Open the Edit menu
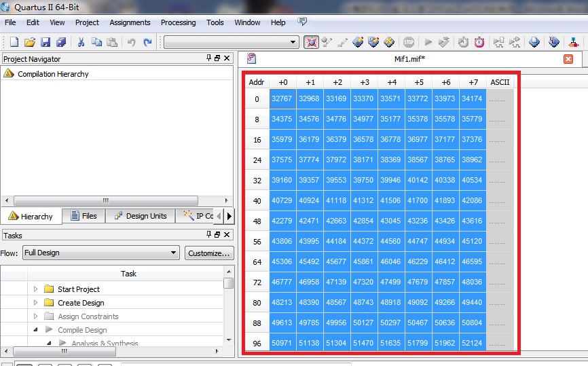Screen dimensions: 588x366 tap(33, 22)
